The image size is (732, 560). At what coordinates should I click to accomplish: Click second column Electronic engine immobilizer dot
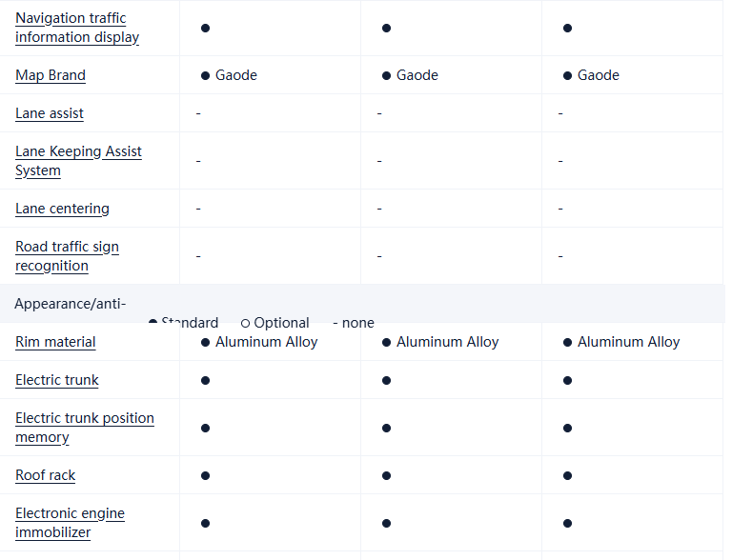tap(386, 523)
